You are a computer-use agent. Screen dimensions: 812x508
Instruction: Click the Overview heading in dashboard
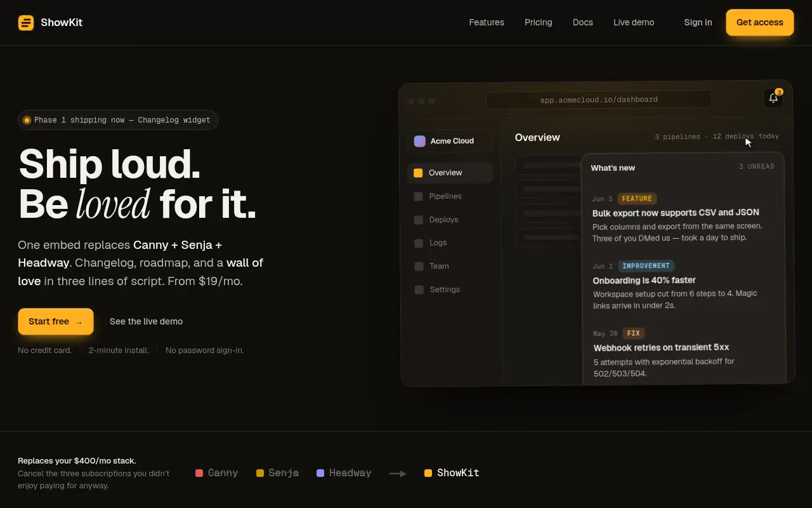click(537, 137)
